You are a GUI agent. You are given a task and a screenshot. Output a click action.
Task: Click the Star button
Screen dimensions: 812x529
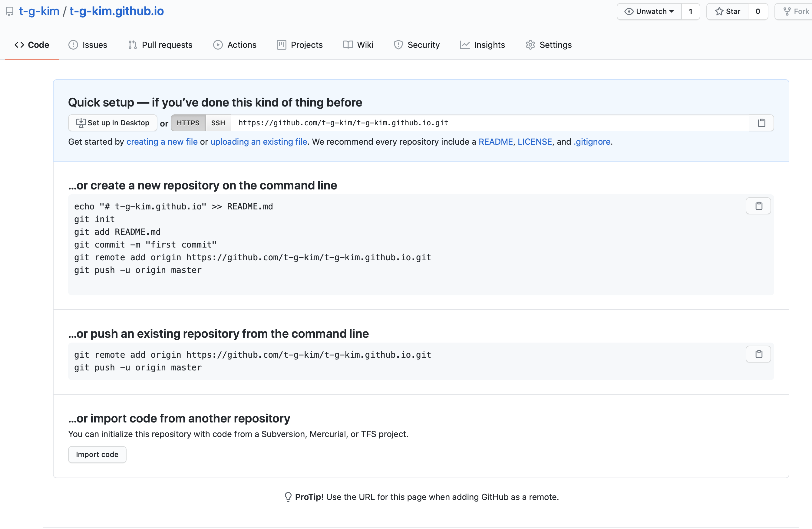727,11
